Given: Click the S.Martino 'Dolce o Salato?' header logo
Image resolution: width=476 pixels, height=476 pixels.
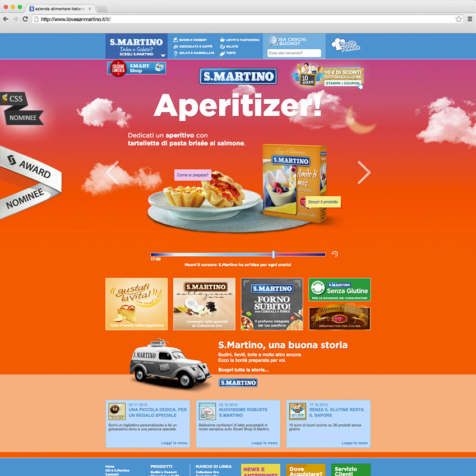Looking at the screenshot, I should click(x=136, y=46).
